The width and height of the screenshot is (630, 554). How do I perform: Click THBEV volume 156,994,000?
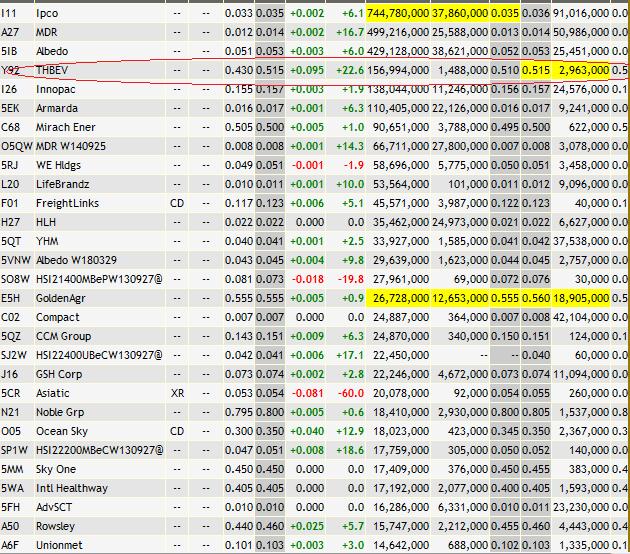click(398, 70)
